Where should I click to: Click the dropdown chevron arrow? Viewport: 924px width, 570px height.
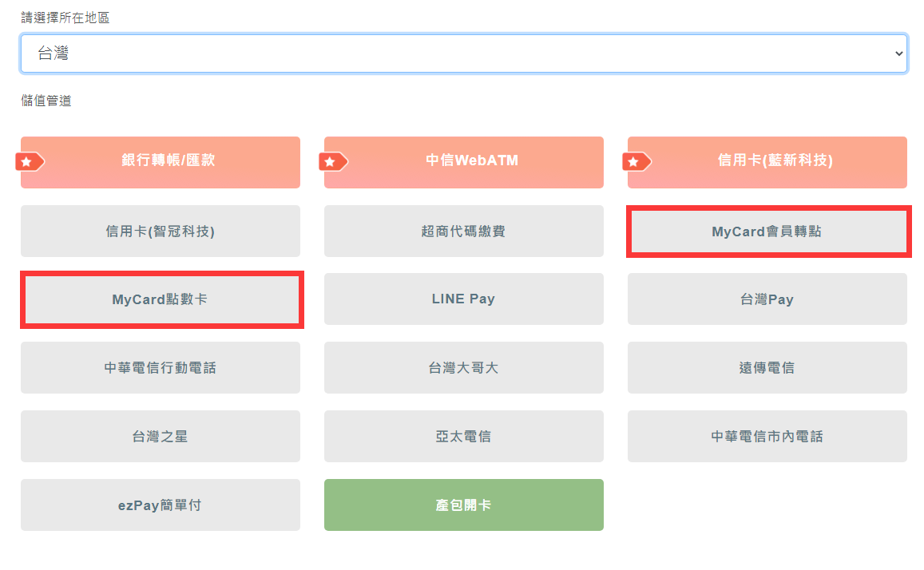pyautogui.click(x=898, y=53)
